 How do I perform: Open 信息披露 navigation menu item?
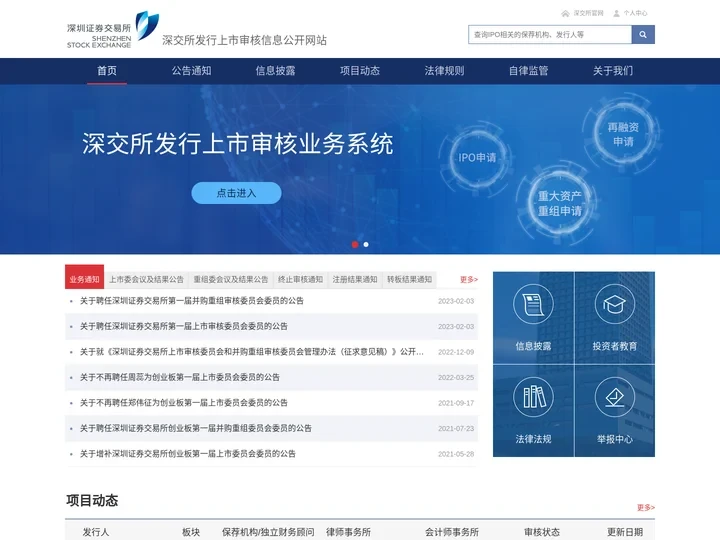point(276,71)
